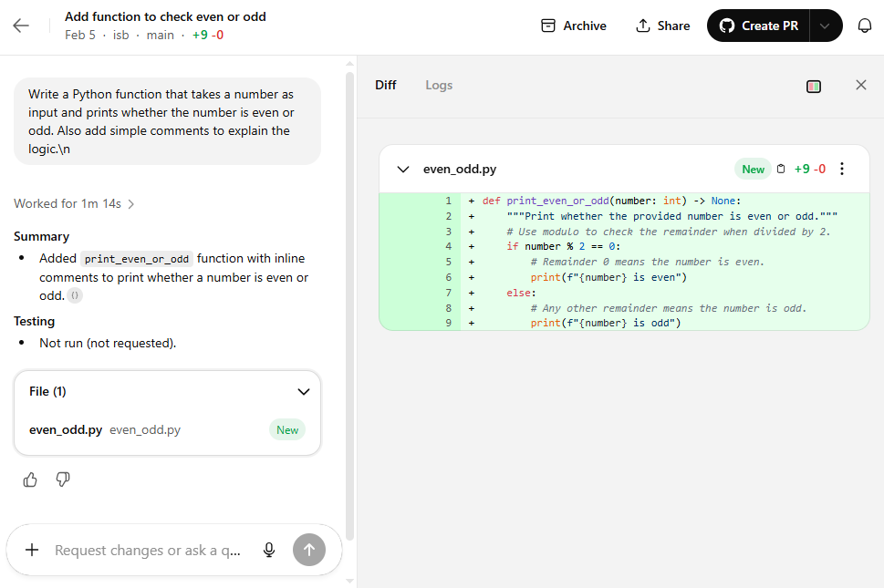Copy even_odd.py contents with clipboard icon
The image size is (884, 588).
point(780,169)
